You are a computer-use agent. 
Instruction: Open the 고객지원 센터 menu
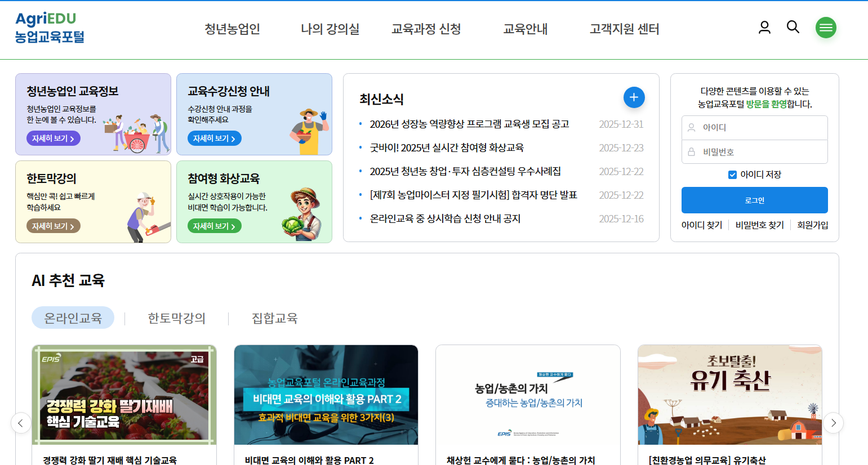click(623, 29)
